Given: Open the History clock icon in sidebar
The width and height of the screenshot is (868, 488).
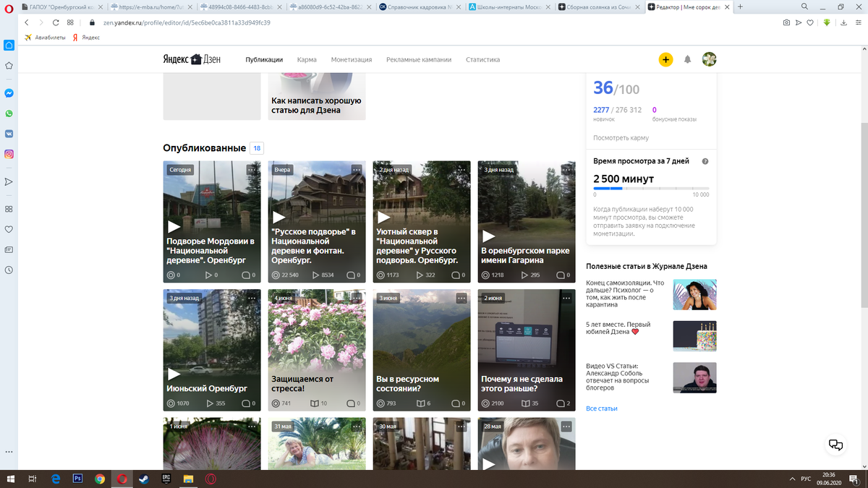Looking at the screenshot, I should [9, 270].
